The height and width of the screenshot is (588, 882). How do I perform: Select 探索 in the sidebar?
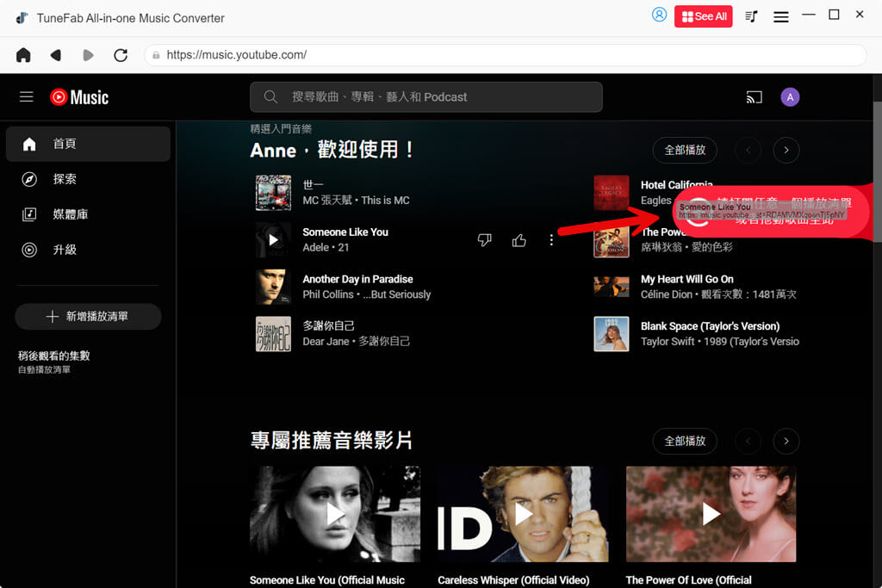pos(88,179)
